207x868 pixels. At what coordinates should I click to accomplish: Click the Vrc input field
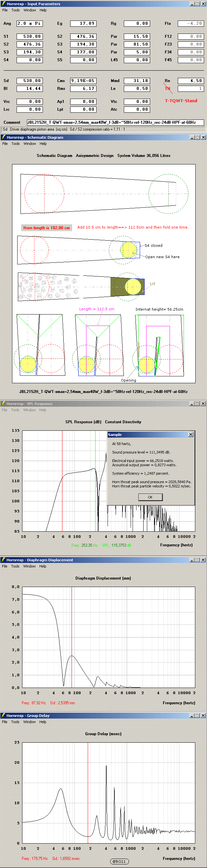[30, 102]
